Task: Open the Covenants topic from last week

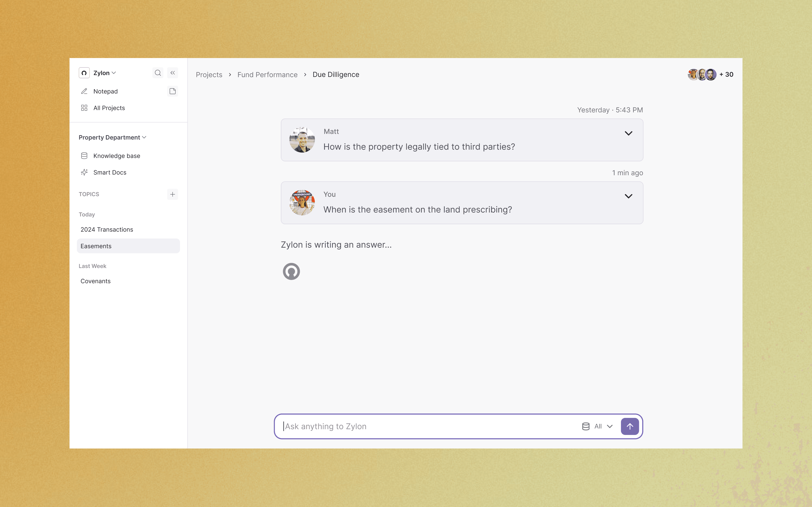Action: click(x=96, y=281)
